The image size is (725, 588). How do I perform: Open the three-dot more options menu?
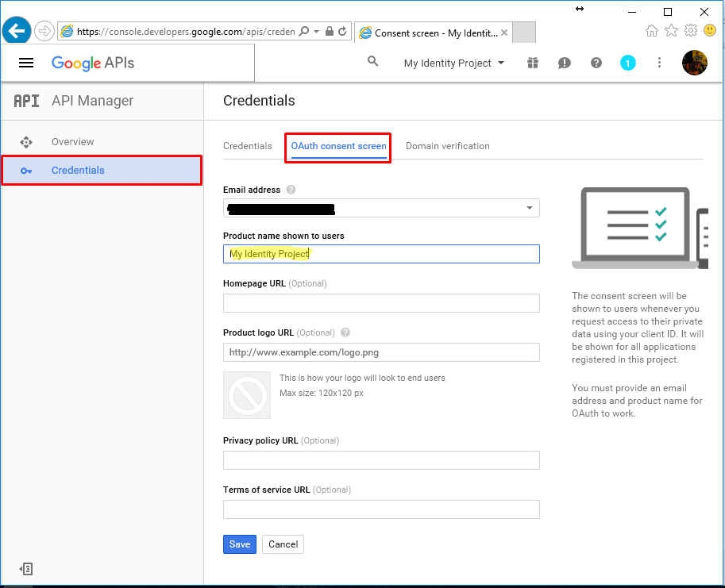point(659,63)
